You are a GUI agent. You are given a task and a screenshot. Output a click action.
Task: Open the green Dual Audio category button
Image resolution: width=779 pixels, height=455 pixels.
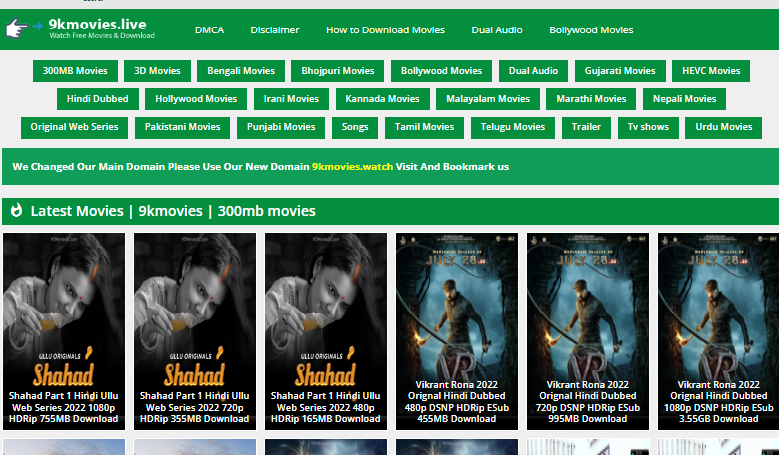click(x=533, y=71)
